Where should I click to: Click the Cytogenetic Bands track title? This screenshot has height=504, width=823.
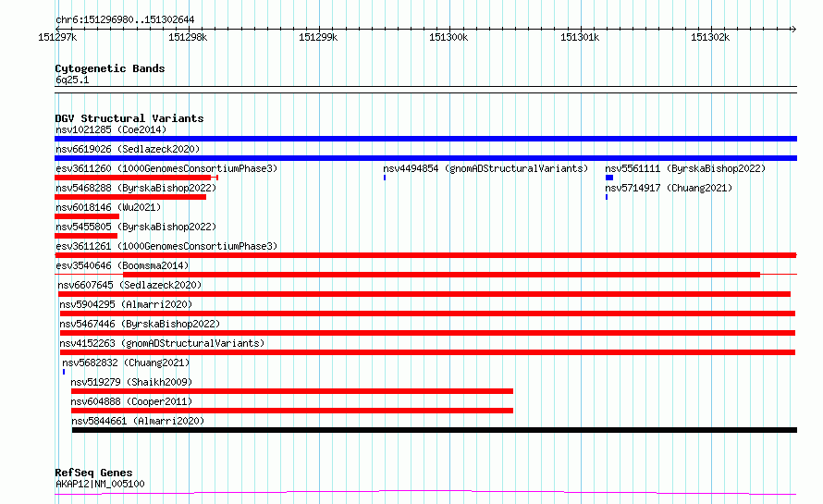(x=110, y=68)
